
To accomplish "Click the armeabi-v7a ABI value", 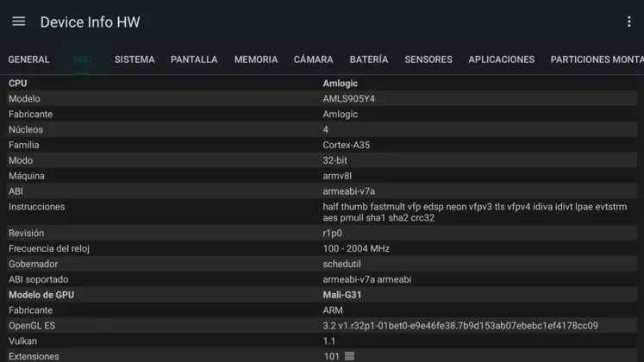I will [348, 191].
